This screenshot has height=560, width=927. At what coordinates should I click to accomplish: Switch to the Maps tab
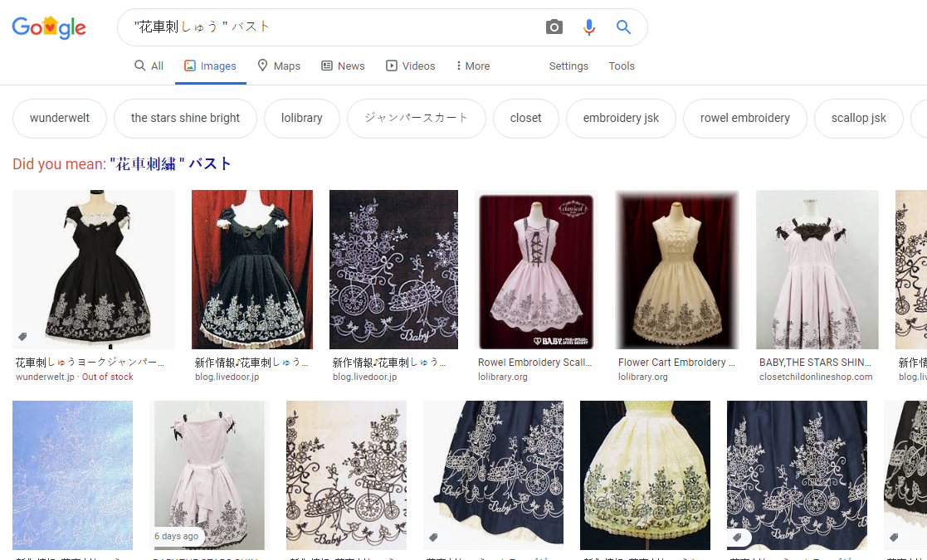tap(279, 66)
